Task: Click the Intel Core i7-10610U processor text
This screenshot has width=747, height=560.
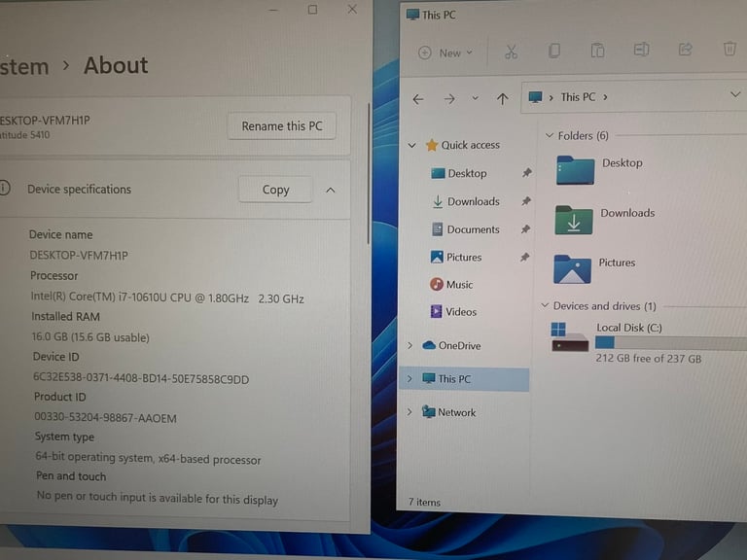Action: coord(167,298)
